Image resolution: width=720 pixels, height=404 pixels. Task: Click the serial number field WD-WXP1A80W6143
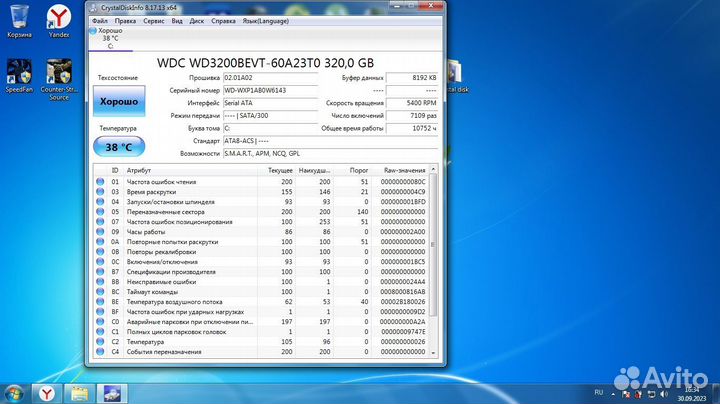[x=270, y=90]
